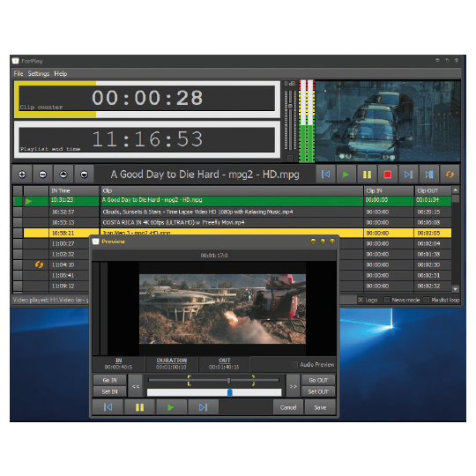Enable the Audio Preview checkbox

click(294, 364)
